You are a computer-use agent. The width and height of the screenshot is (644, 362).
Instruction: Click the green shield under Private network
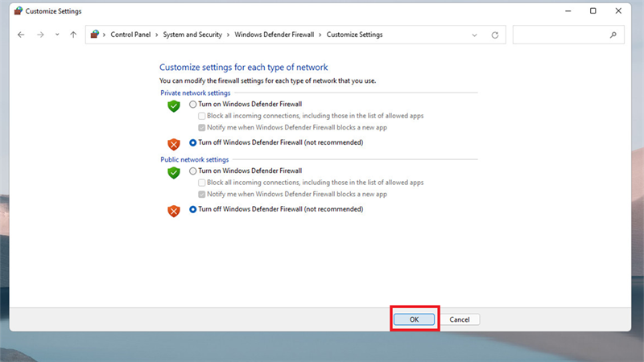[174, 106]
